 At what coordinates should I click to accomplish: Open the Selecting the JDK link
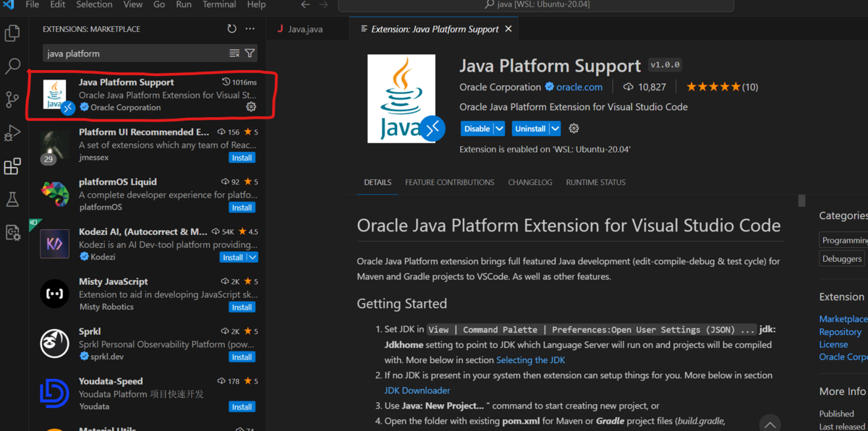(530, 359)
